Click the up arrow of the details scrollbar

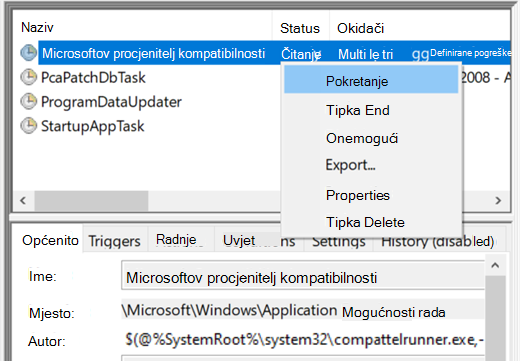click(495, 265)
